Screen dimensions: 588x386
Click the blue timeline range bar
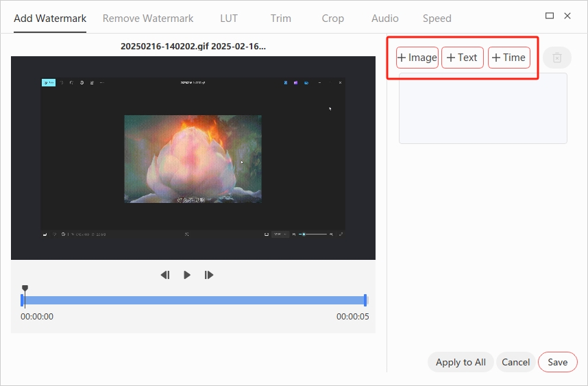click(x=193, y=300)
